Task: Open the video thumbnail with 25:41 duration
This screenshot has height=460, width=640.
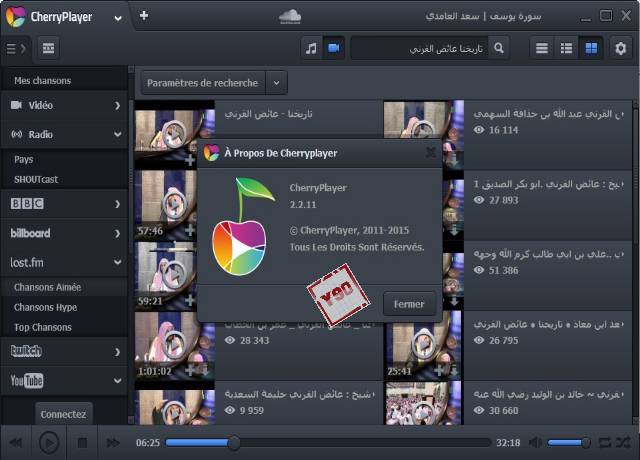Action: [x=424, y=346]
